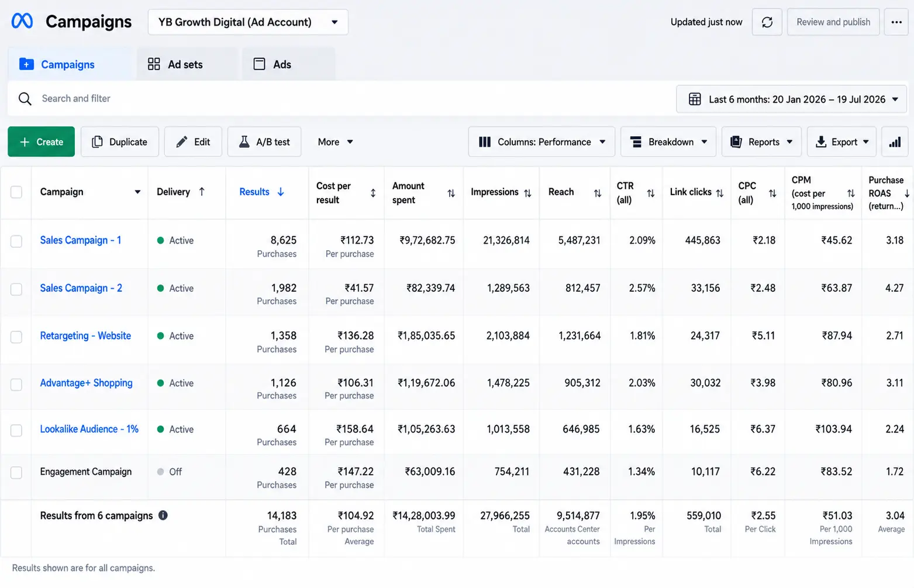914x588 pixels.
Task: Switch to the Campaigns tab
Action: 70,64
